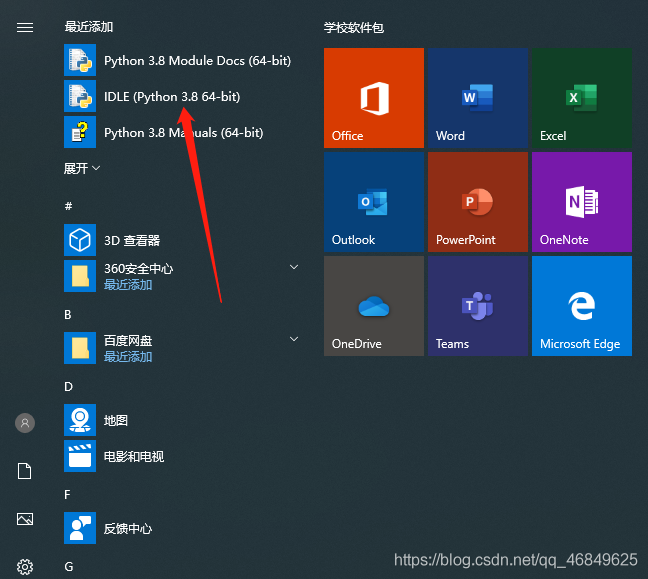Screen dimensions: 648x579
Task: Open the 反馈中心 feedback icon
Action: tap(80, 528)
